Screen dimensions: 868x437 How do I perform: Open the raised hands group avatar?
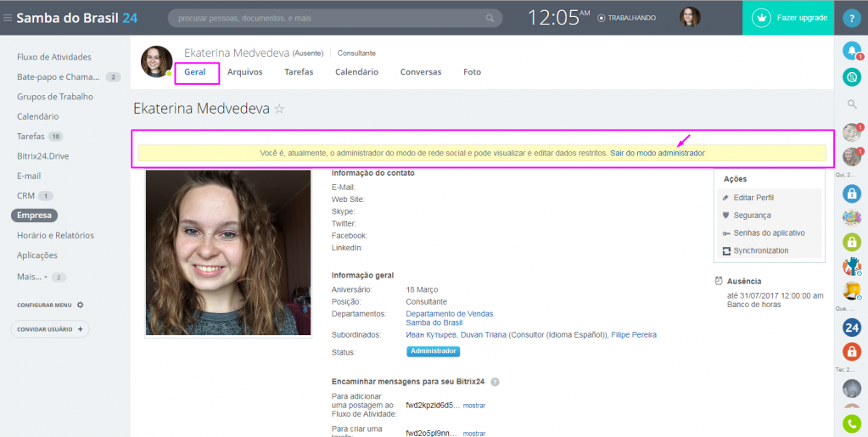pyautogui.click(x=851, y=266)
